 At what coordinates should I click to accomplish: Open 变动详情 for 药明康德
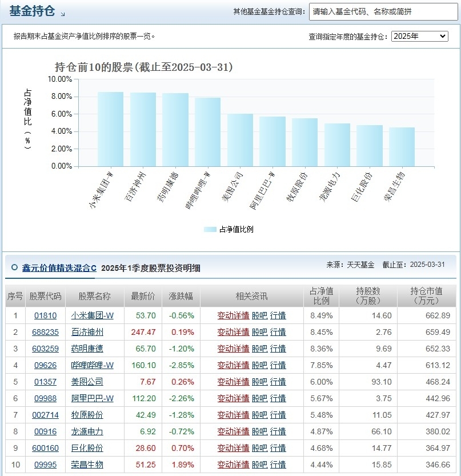click(x=233, y=349)
